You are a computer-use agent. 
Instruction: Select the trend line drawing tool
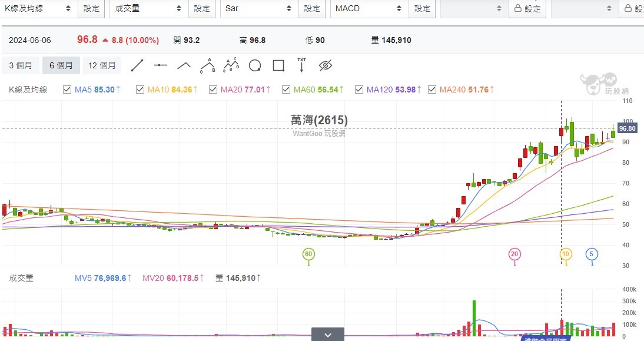point(137,65)
